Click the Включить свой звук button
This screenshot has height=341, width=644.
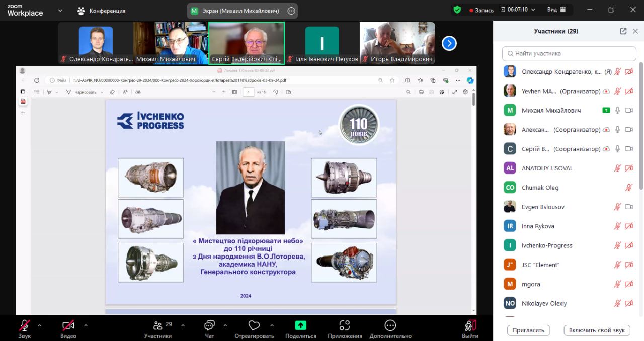pyautogui.click(x=597, y=330)
